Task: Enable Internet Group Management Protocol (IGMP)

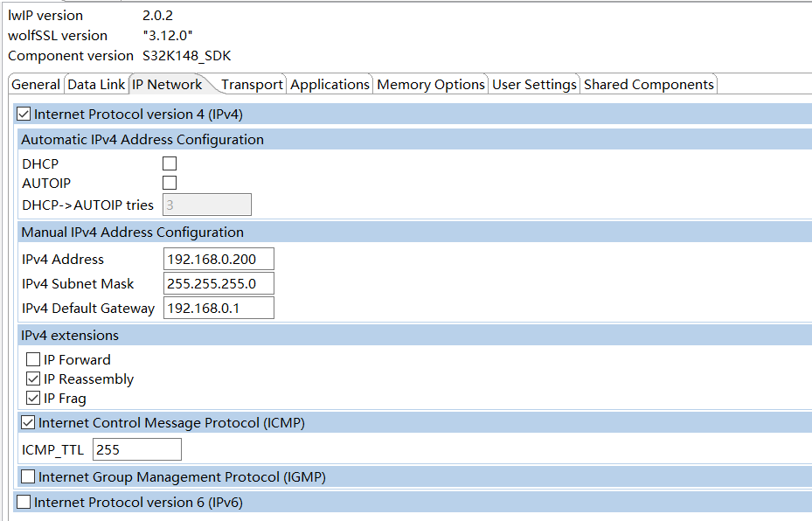Action: pos(28,477)
